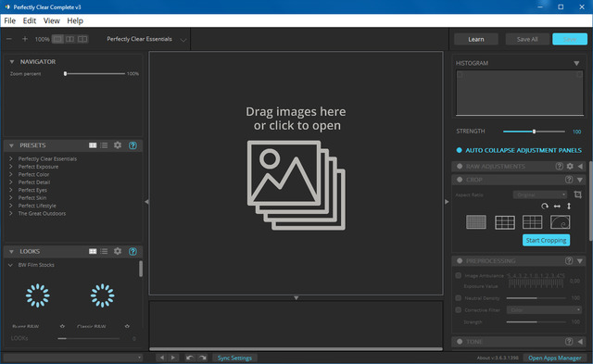Image resolution: width=593 pixels, height=364 pixels.
Task: Click the undo arrow in bottom bar
Action: [190, 358]
